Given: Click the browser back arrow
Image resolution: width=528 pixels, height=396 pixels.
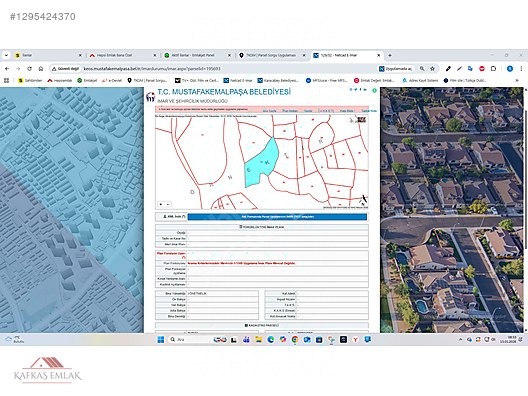Looking at the screenshot, I should click(x=7, y=69).
